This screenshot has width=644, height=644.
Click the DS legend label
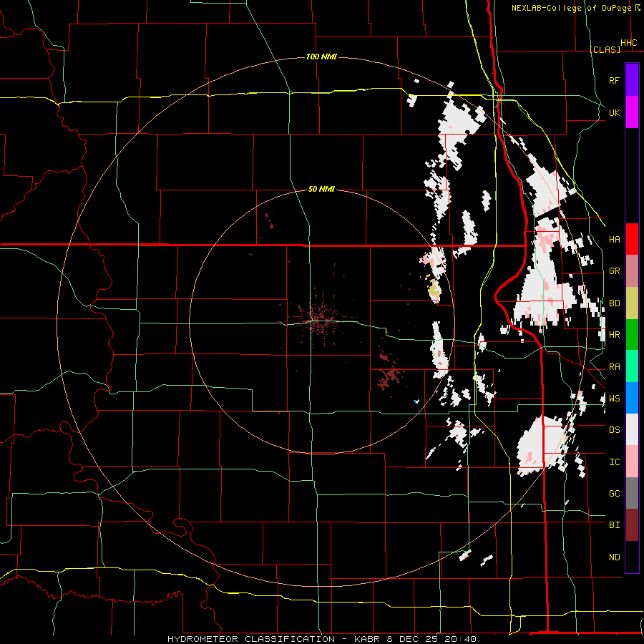click(614, 430)
